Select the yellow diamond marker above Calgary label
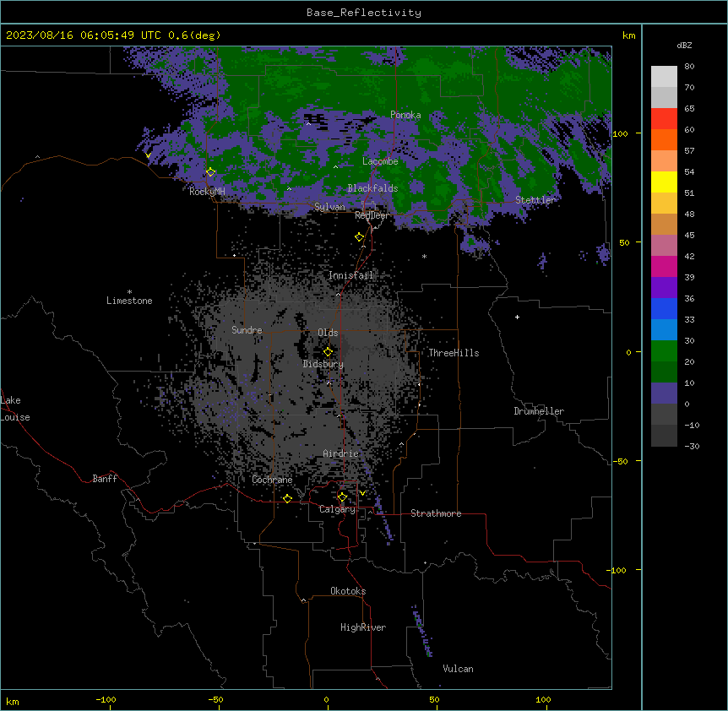 click(x=342, y=497)
